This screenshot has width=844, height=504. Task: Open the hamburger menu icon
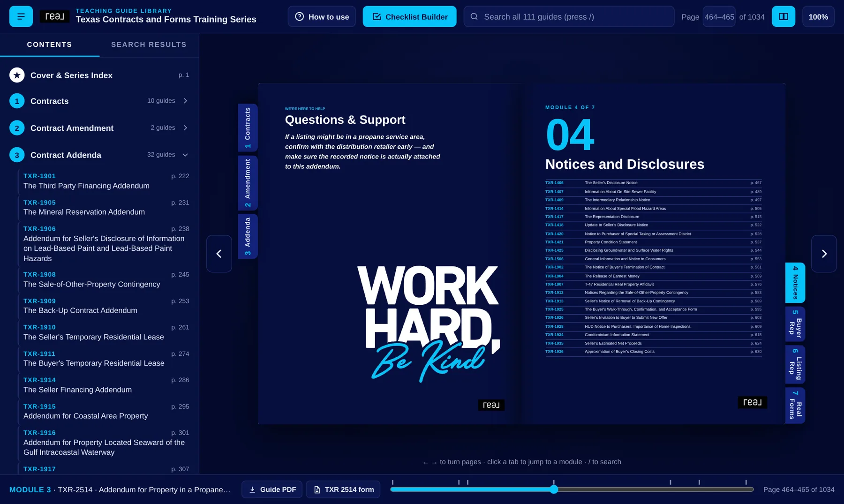(21, 16)
